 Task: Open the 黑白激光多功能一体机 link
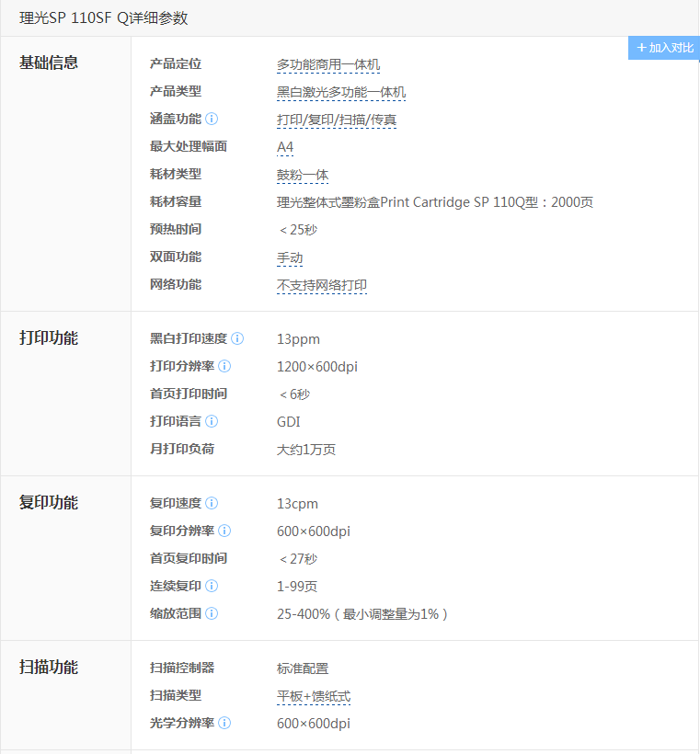coord(341,93)
